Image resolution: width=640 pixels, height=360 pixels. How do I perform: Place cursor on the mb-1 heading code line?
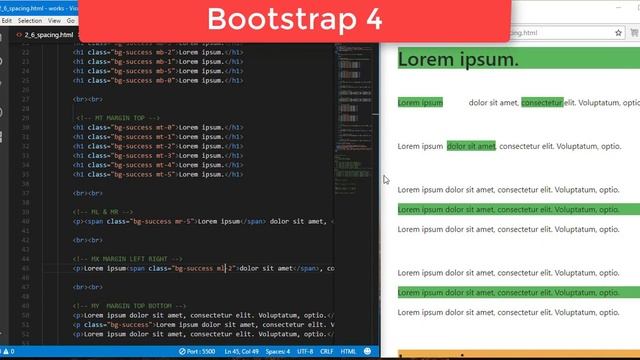pyautogui.click(x=158, y=62)
